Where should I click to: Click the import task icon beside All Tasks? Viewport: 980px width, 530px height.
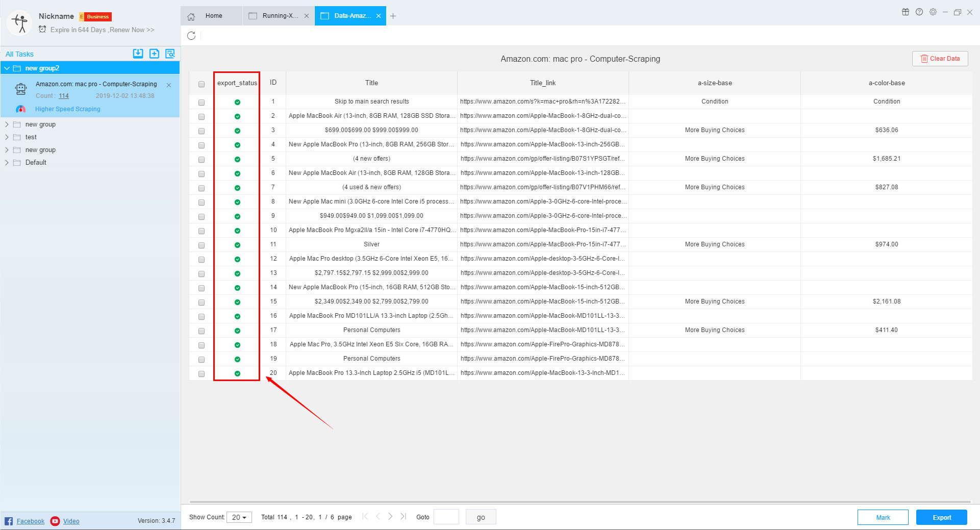[138, 54]
